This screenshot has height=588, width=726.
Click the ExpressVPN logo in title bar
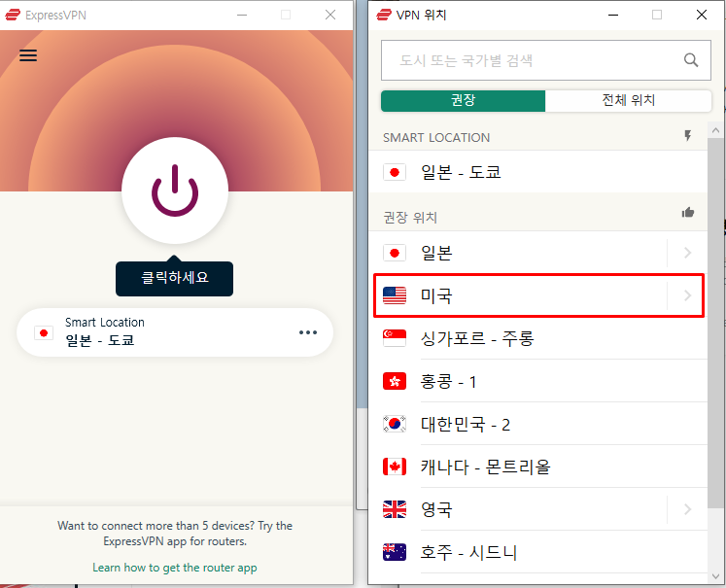point(13,15)
